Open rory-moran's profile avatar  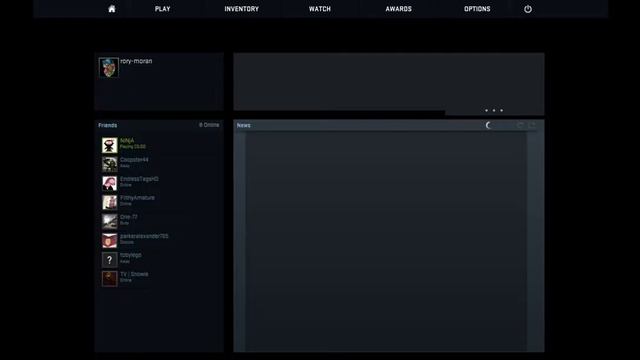tap(109, 67)
